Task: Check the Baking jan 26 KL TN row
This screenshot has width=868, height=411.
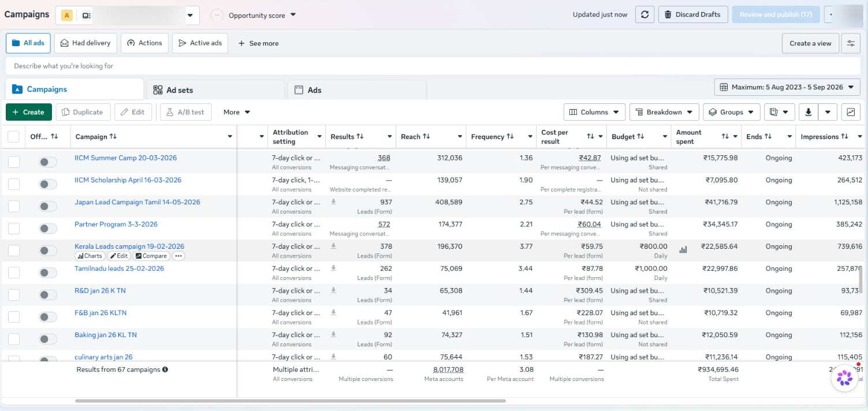Action: [14, 339]
